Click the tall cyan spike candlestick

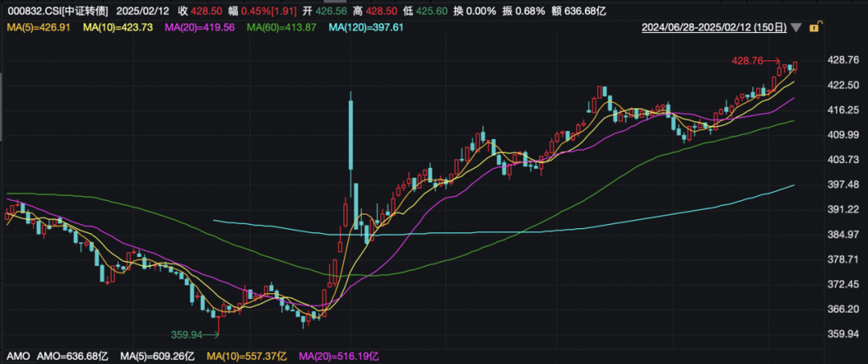350,133
